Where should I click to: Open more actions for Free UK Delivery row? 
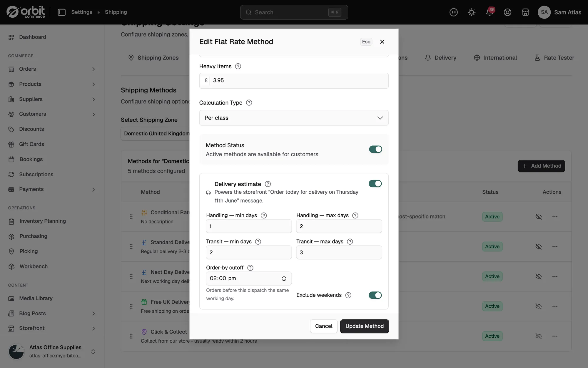click(555, 306)
